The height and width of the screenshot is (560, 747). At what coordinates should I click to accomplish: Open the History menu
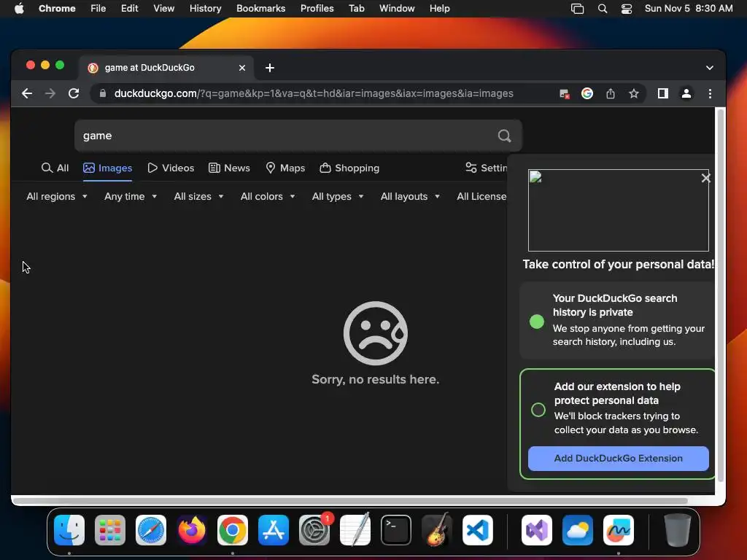tap(205, 9)
